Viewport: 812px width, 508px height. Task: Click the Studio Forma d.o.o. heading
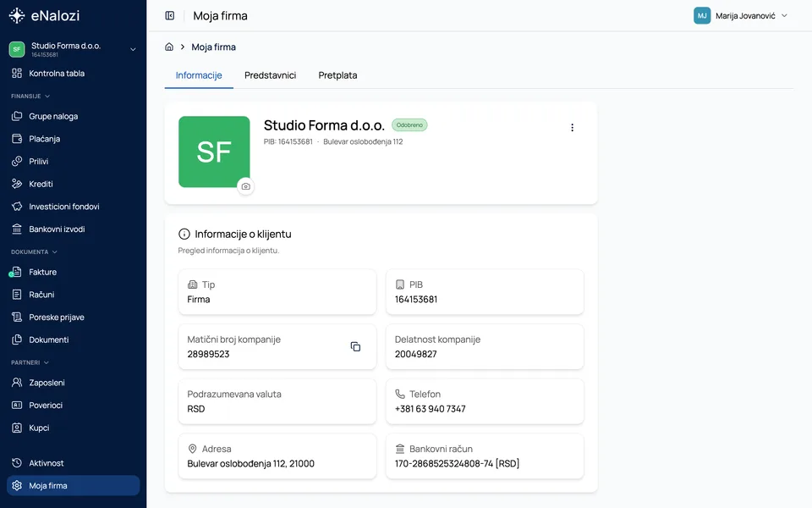coord(324,125)
